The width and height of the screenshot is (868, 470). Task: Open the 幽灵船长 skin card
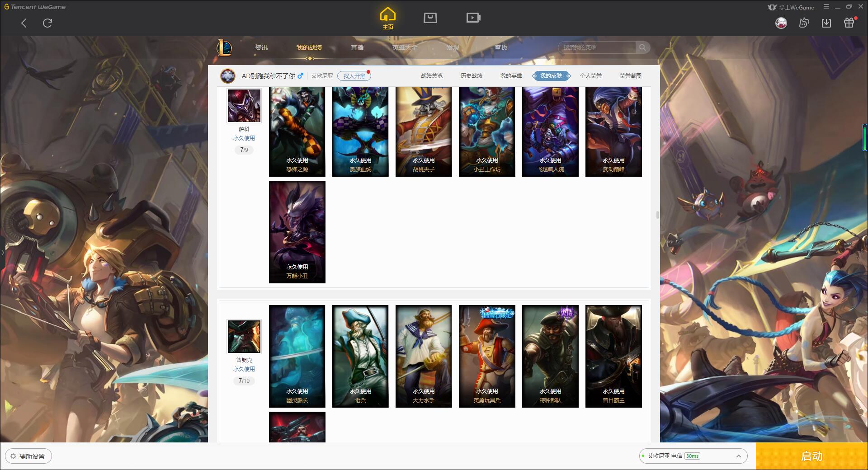297,356
